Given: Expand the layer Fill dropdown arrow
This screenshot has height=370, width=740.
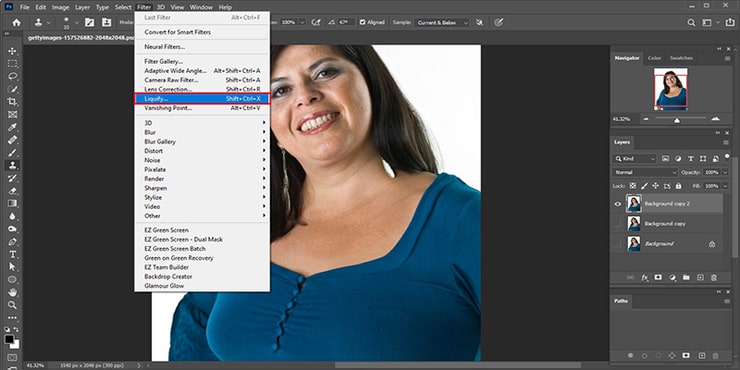Looking at the screenshot, I should click(x=725, y=186).
